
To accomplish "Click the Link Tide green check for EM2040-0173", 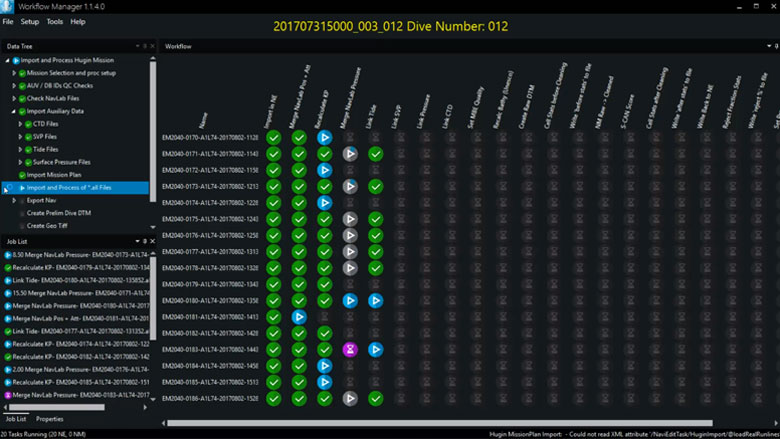I will (x=375, y=186).
